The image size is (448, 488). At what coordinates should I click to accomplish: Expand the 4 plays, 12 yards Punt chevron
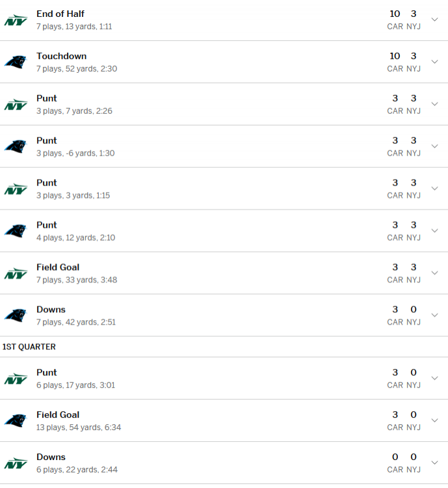point(435,231)
